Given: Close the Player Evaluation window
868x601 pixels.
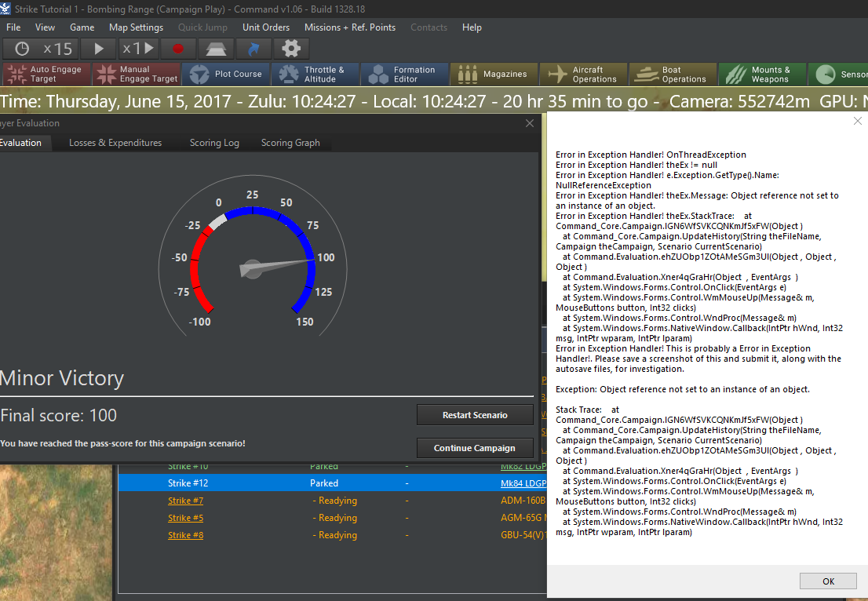Looking at the screenshot, I should (530, 123).
